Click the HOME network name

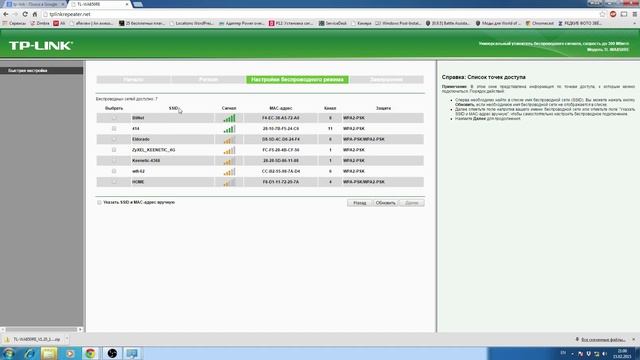pos(138,182)
